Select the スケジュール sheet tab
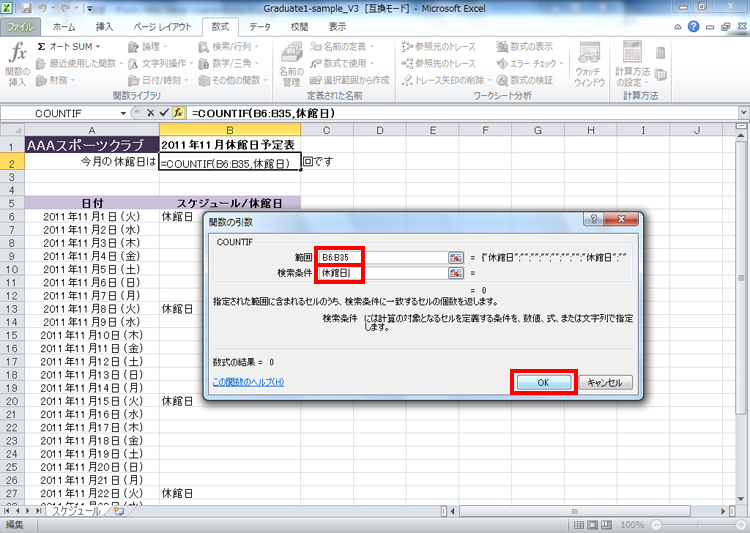The image size is (750, 533). (76, 511)
